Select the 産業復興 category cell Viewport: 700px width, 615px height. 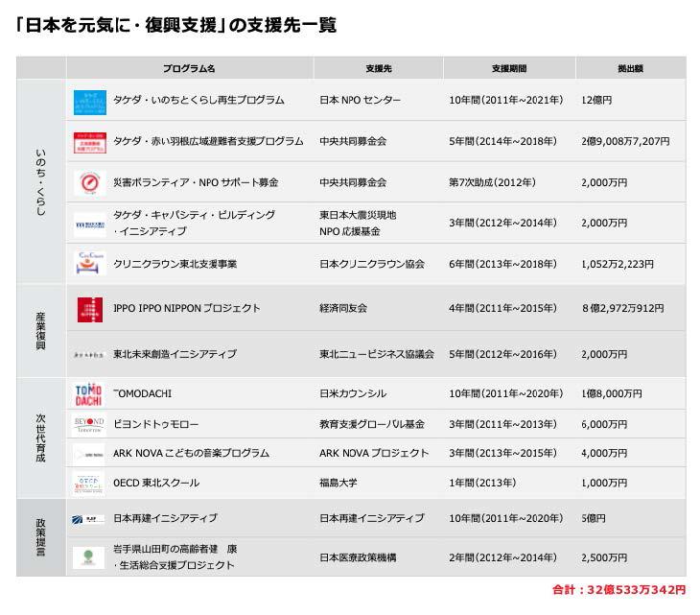40,331
